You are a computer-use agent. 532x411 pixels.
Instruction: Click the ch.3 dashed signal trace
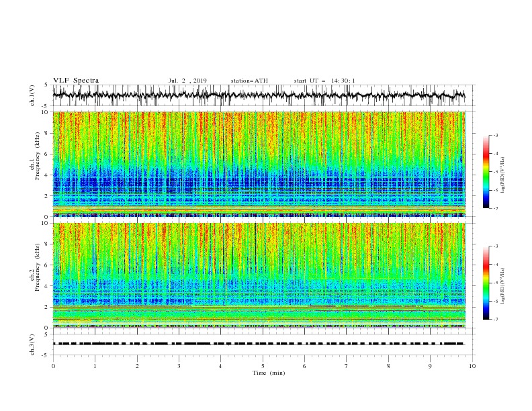click(x=259, y=344)
